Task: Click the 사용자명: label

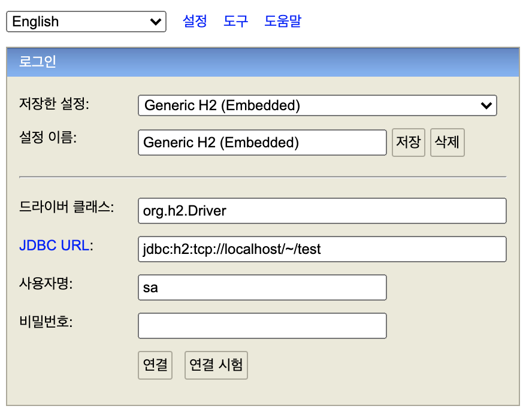Action: click(x=46, y=283)
